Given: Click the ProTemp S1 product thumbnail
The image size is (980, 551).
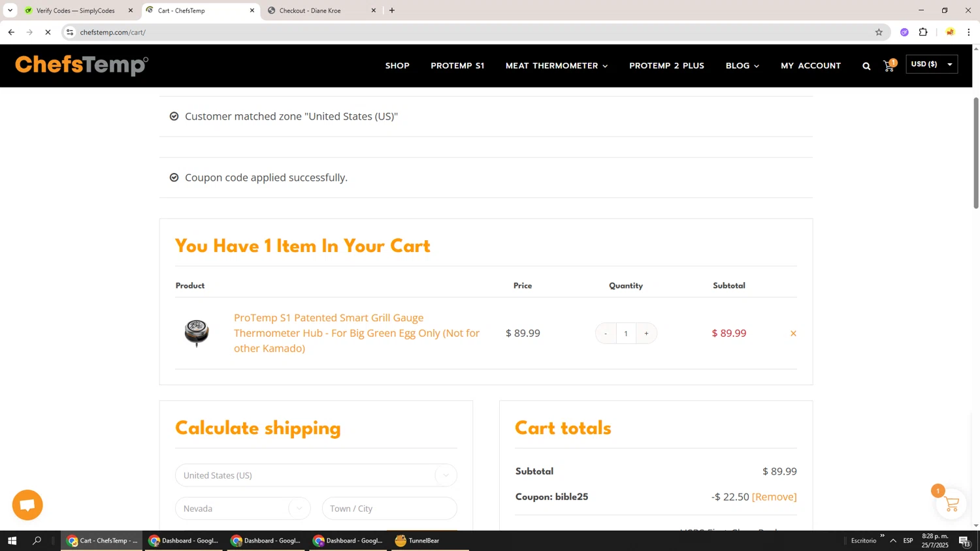Looking at the screenshot, I should 197,333.
